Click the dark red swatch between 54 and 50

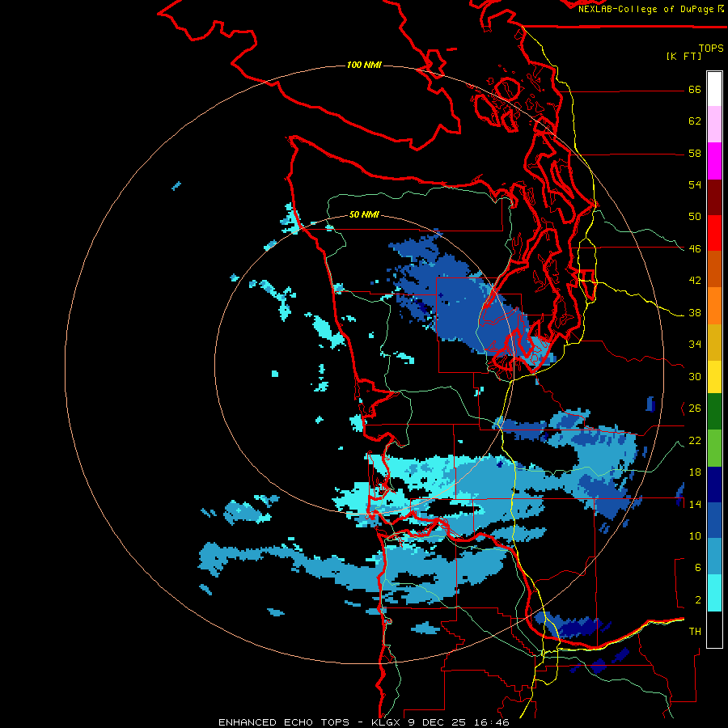(714, 197)
